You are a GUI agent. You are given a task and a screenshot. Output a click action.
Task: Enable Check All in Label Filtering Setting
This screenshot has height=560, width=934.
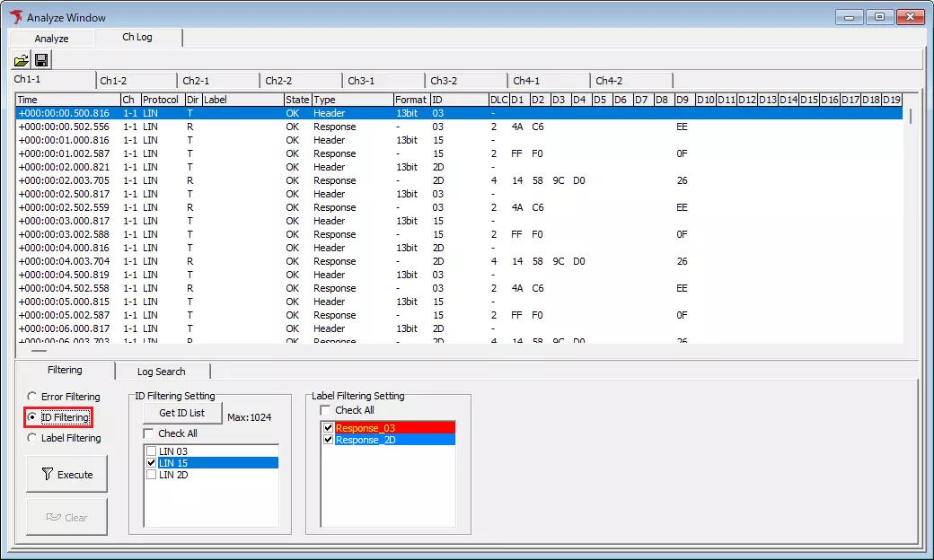point(327,409)
